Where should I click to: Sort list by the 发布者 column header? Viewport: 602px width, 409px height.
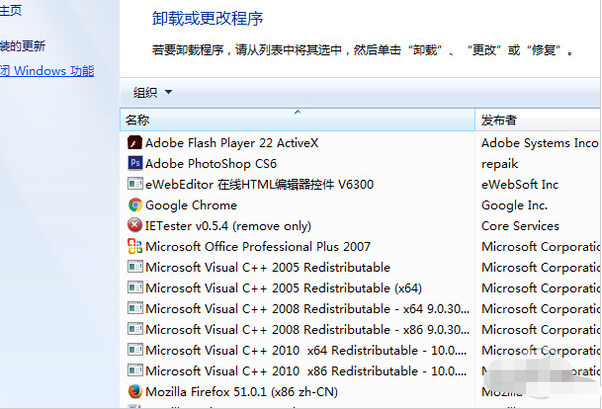tap(538, 120)
